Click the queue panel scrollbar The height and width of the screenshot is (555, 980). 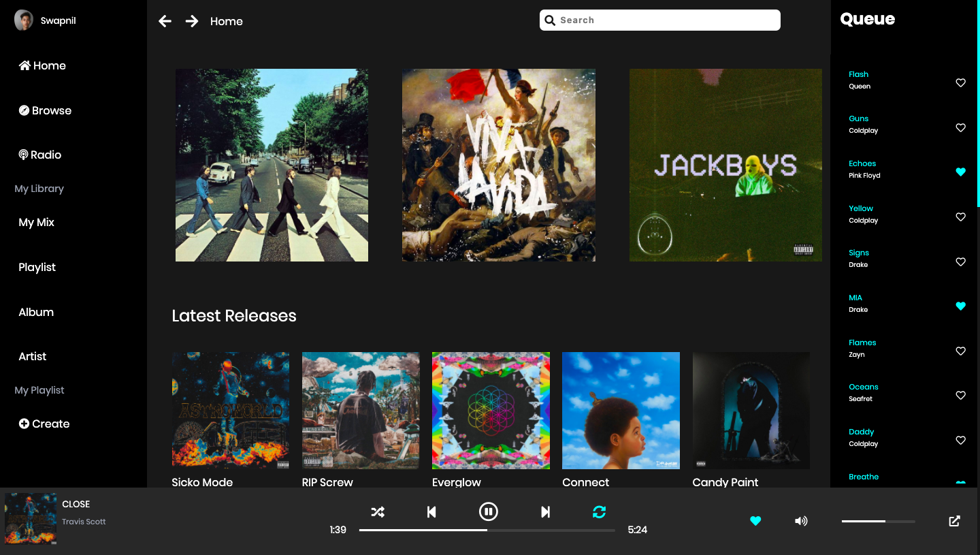[978, 102]
